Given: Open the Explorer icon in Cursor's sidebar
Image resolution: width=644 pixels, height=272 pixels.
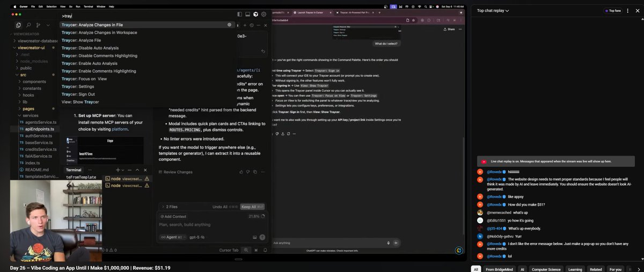Looking at the screenshot, I should tap(18, 25).
